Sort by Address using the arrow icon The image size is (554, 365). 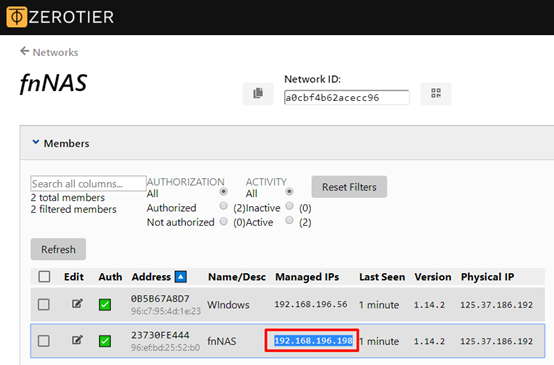(x=181, y=277)
